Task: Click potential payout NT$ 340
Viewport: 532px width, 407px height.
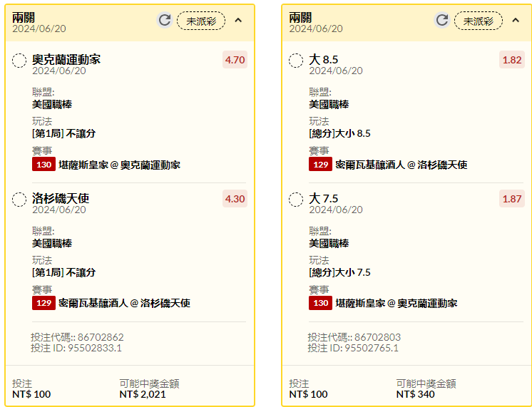Action: (x=415, y=394)
